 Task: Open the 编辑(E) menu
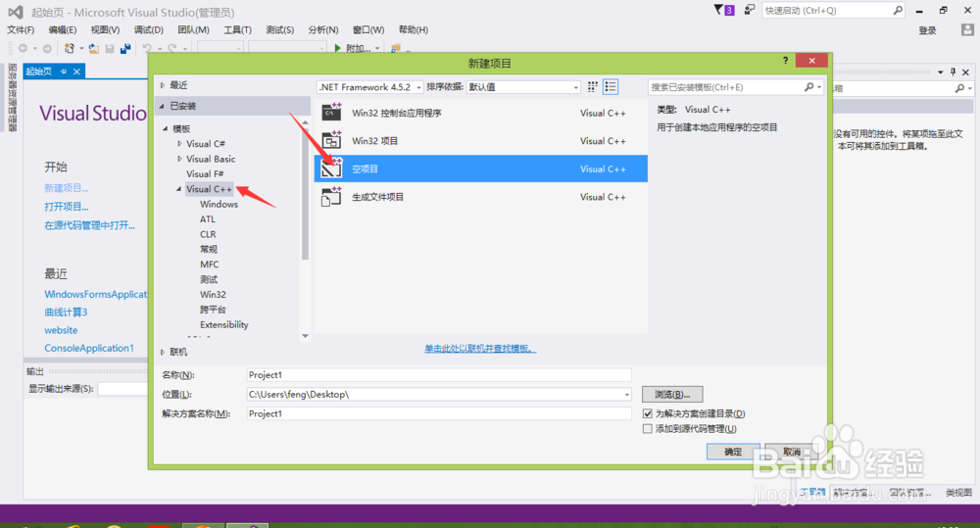(63, 30)
